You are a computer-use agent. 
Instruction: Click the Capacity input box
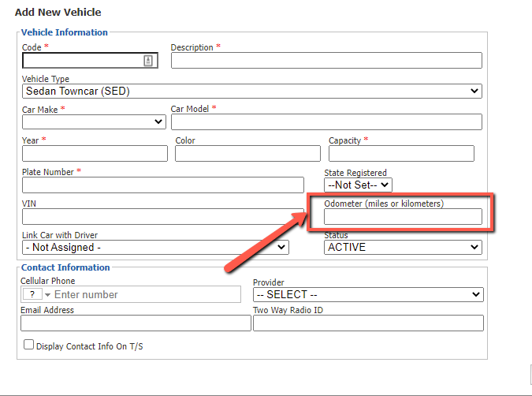pyautogui.click(x=401, y=154)
